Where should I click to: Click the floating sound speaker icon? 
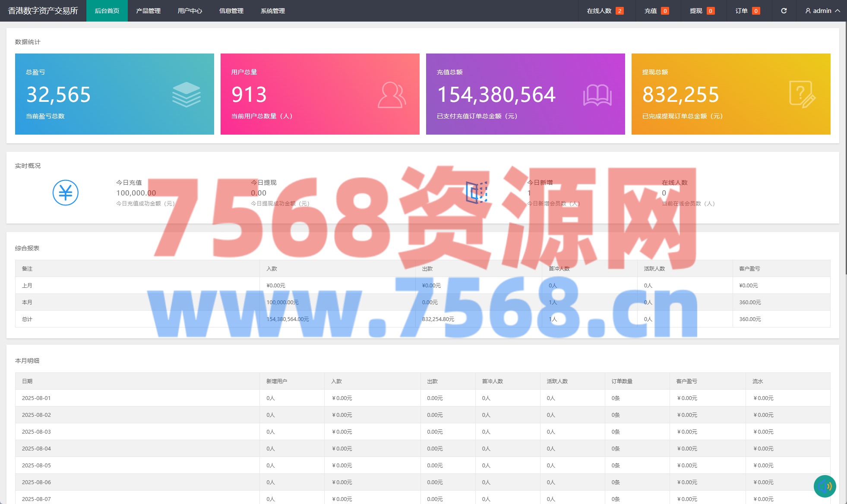825,486
